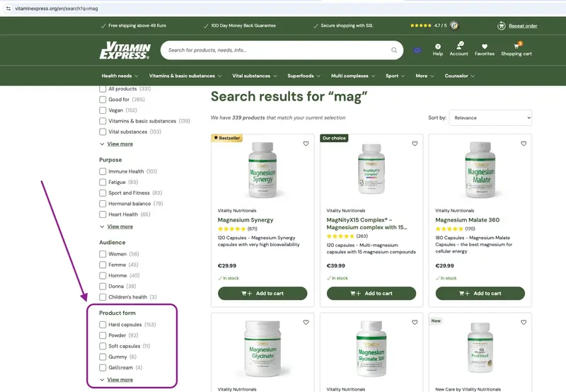Open the Shopping cart icon
The height and width of the screenshot is (392, 566).
pyautogui.click(x=517, y=46)
